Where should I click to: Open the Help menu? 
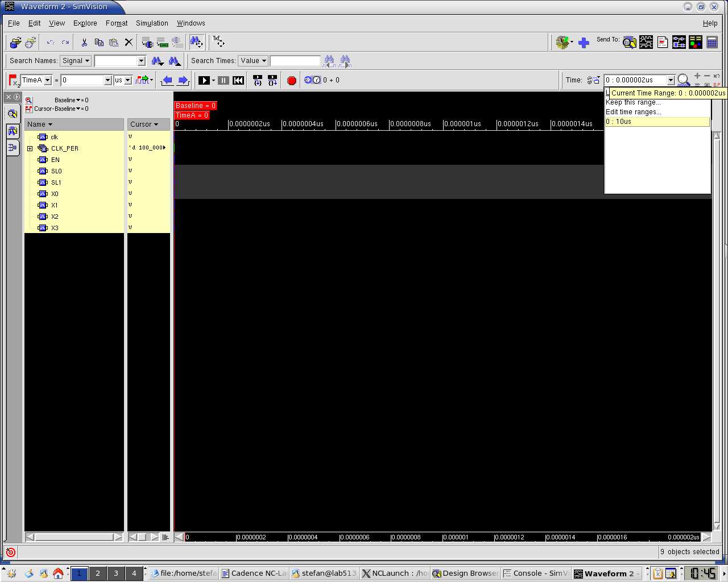point(710,23)
